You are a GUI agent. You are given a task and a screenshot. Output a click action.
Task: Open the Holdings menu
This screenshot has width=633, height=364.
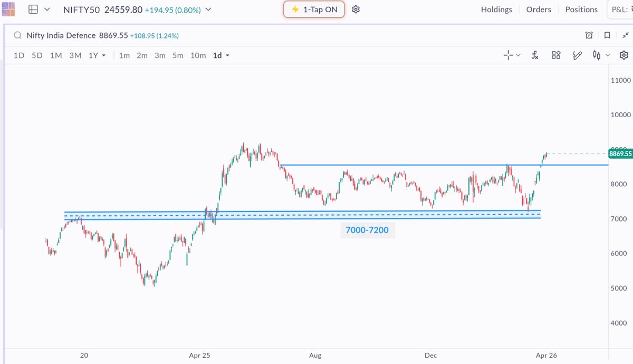coord(496,9)
